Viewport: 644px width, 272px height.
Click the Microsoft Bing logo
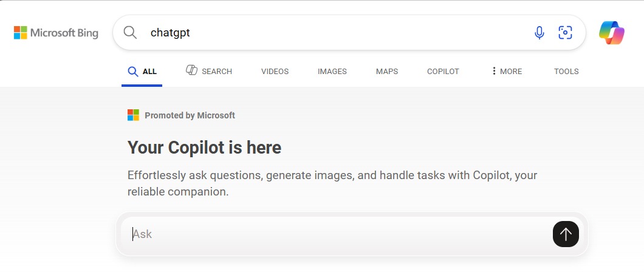[x=57, y=33]
